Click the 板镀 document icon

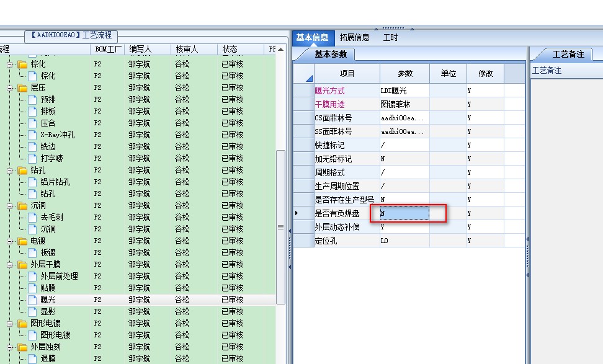[x=33, y=253]
